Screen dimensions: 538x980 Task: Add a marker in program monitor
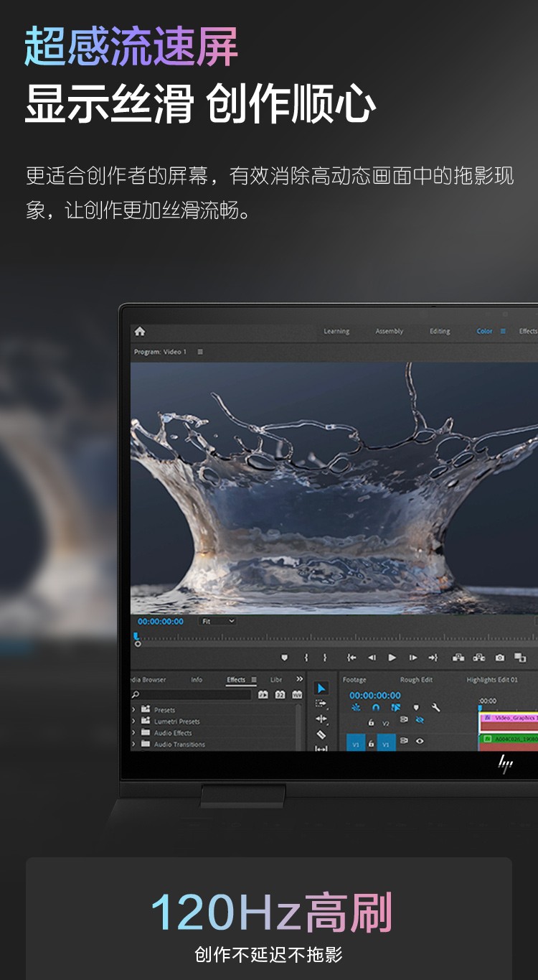coord(284,657)
